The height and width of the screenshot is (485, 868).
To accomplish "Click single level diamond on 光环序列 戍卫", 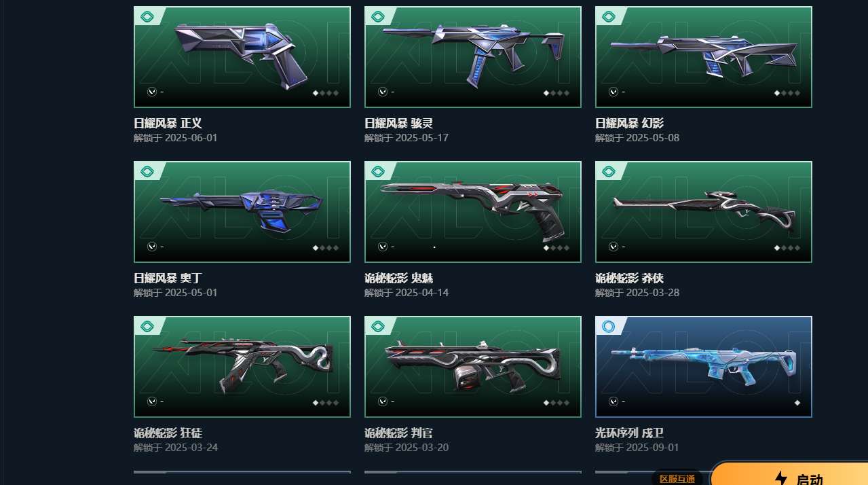I will pyautogui.click(x=797, y=403).
